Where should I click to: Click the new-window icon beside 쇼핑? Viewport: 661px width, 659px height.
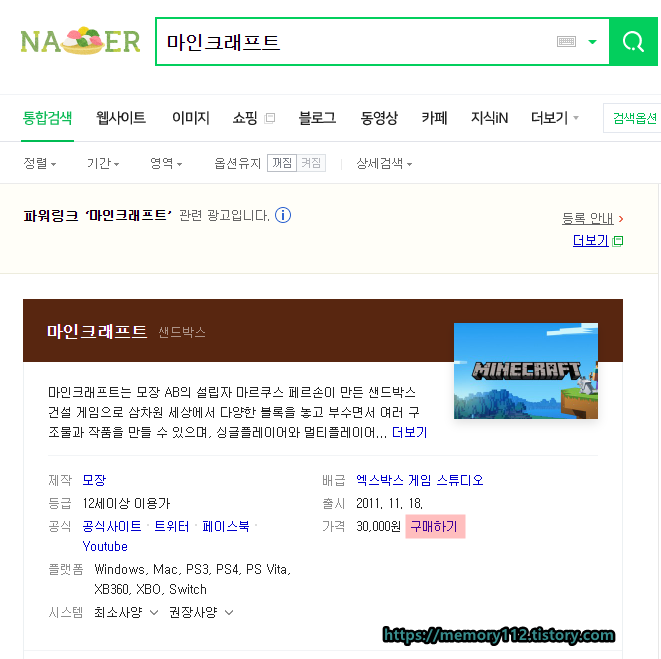coord(270,118)
